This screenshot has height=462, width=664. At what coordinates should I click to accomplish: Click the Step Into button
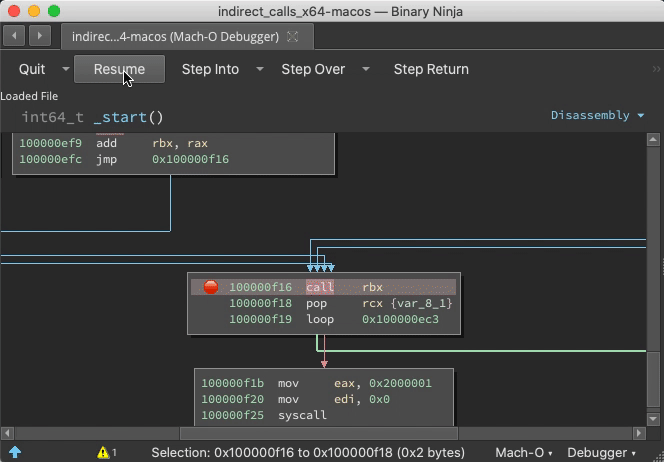210,69
